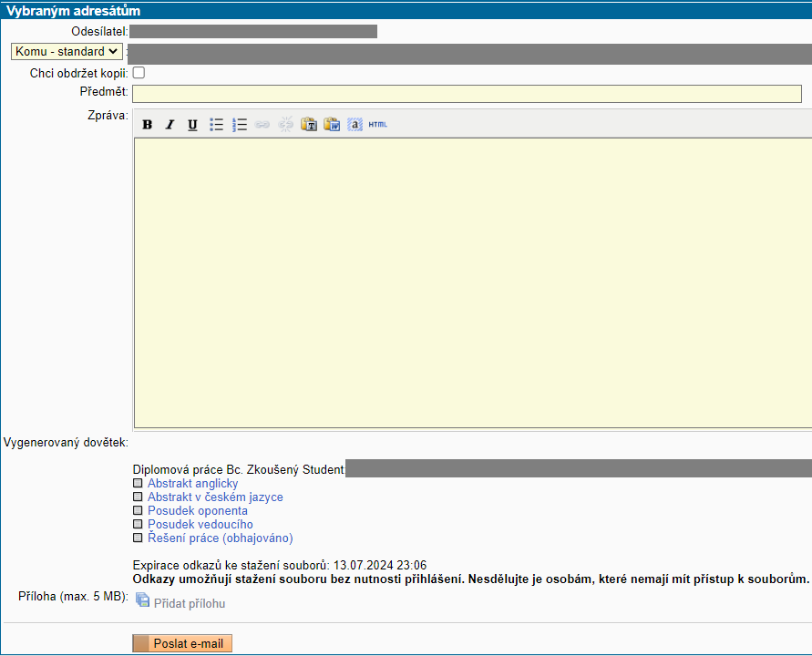The height and width of the screenshot is (656, 812).
Task: Click 'Přidat přílohu' to add attachment
Action: coord(189,603)
